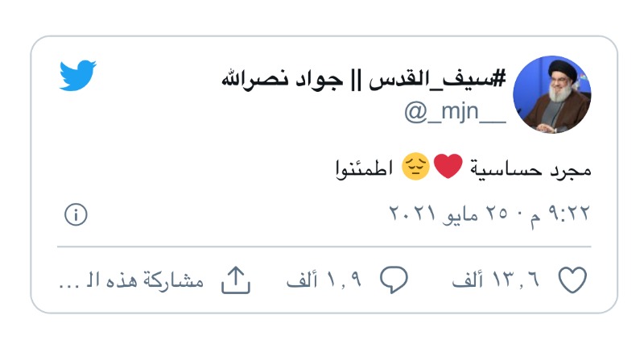Click the pensive face emoji in the tweet
This screenshot has width=644, height=340.
click(415, 167)
